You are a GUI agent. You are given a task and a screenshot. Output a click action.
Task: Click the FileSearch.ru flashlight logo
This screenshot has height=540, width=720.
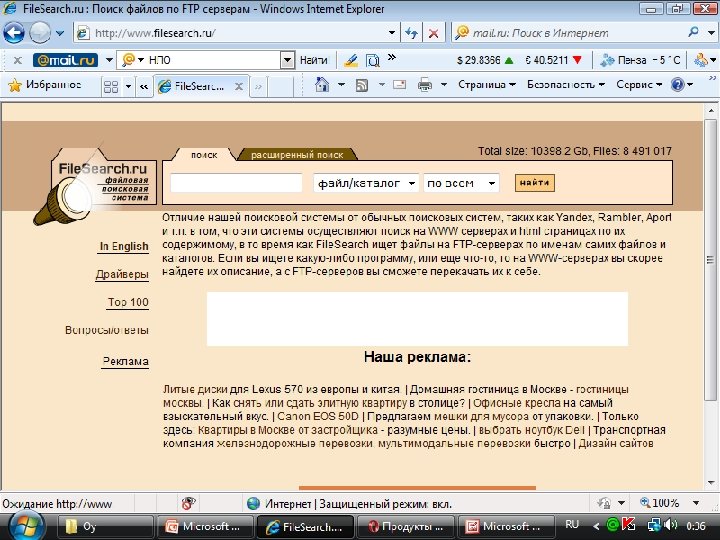tap(94, 186)
